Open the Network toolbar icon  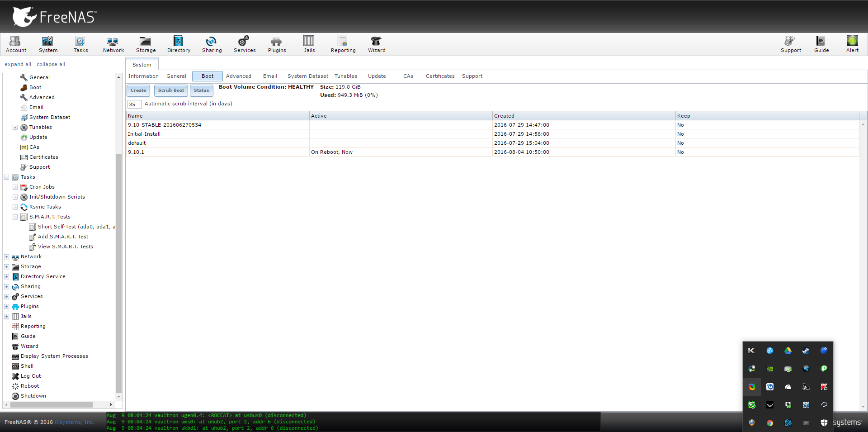pyautogui.click(x=113, y=44)
